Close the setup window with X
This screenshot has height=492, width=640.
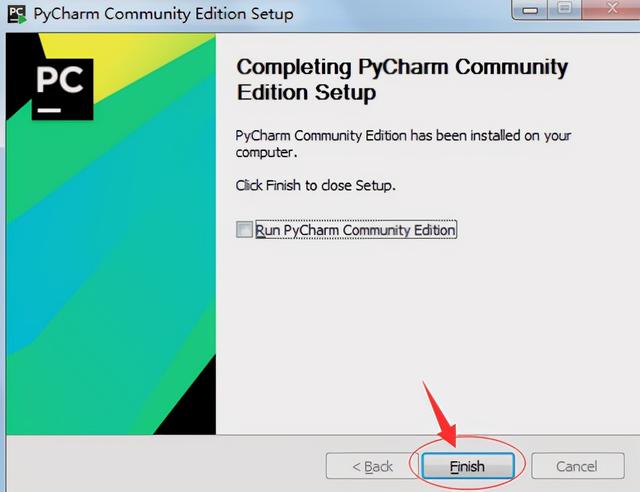pyautogui.click(x=611, y=9)
